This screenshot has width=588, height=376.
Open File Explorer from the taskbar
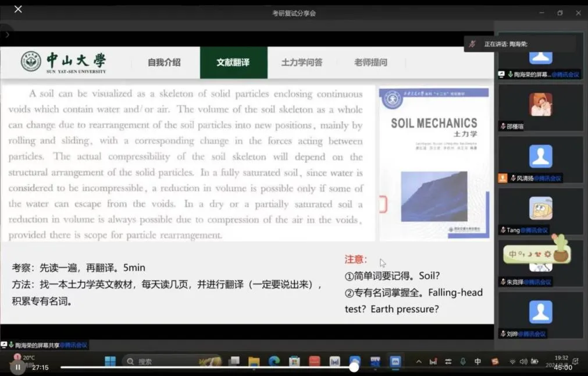[254, 361]
